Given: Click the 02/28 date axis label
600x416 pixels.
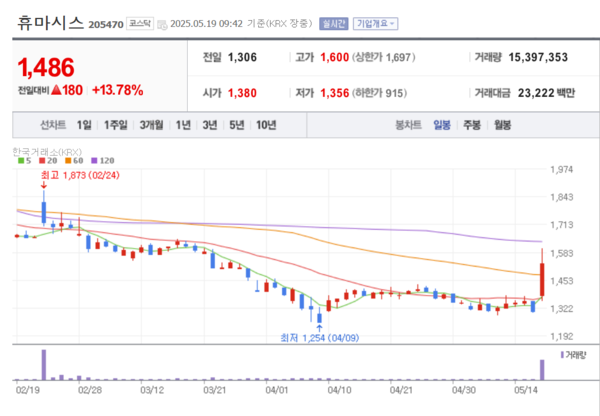Looking at the screenshot, I should coord(89,390).
